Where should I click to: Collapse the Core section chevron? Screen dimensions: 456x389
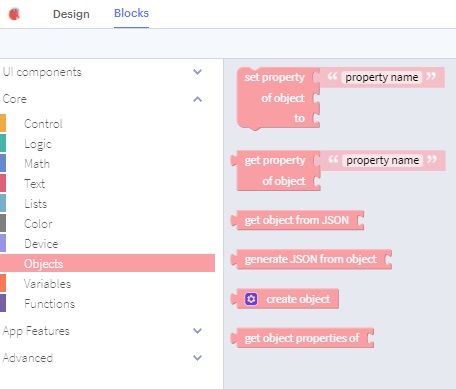(x=197, y=99)
